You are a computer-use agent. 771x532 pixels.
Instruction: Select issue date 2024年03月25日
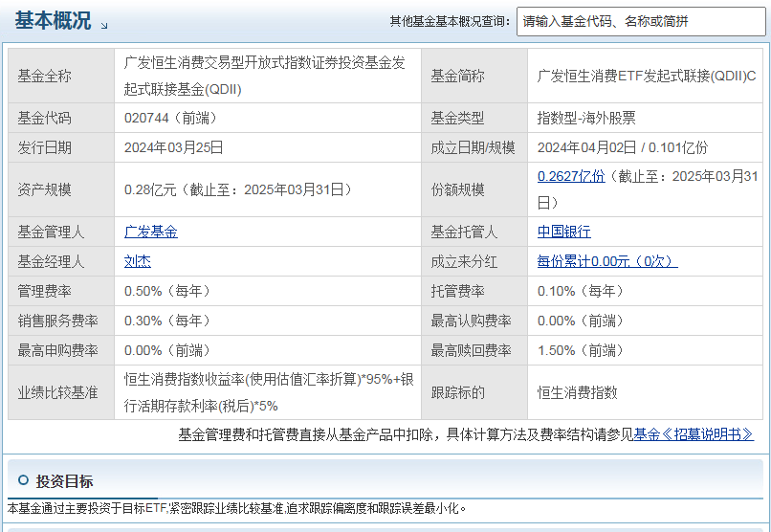click(x=173, y=147)
